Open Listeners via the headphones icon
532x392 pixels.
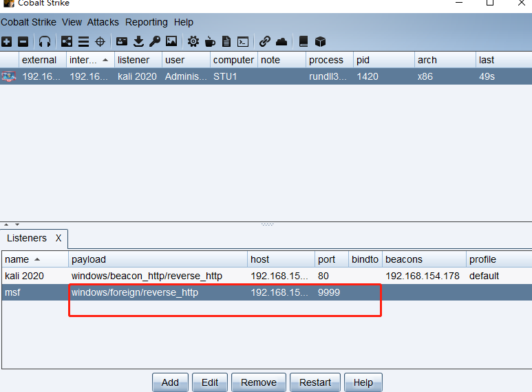(x=45, y=42)
